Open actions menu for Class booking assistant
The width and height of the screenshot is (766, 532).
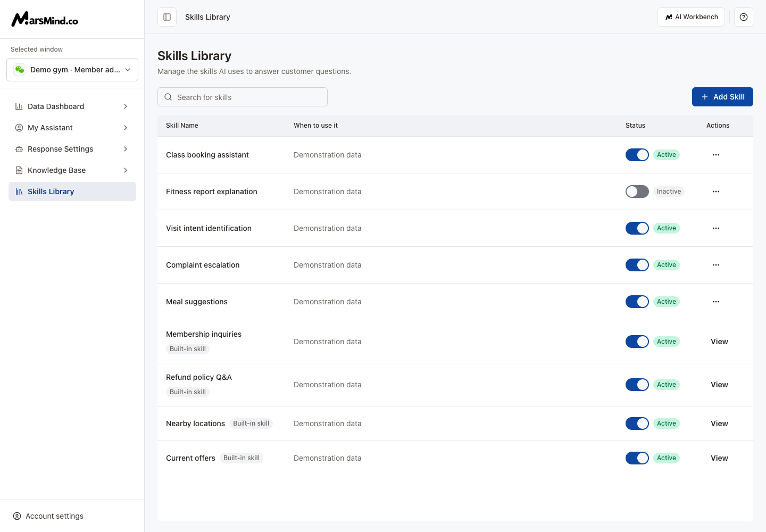(x=716, y=155)
